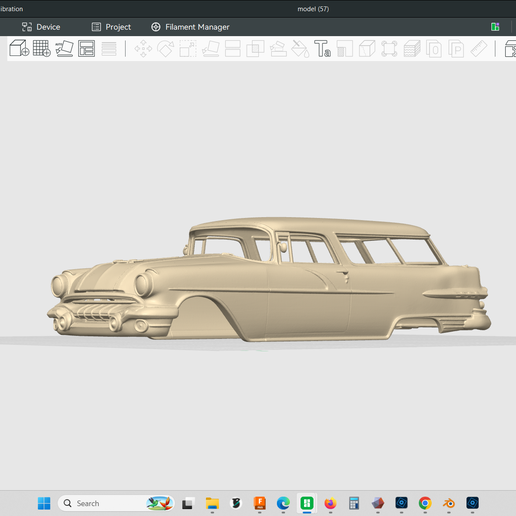Click the Split to objects icon
The image size is (516, 516).
point(434,49)
